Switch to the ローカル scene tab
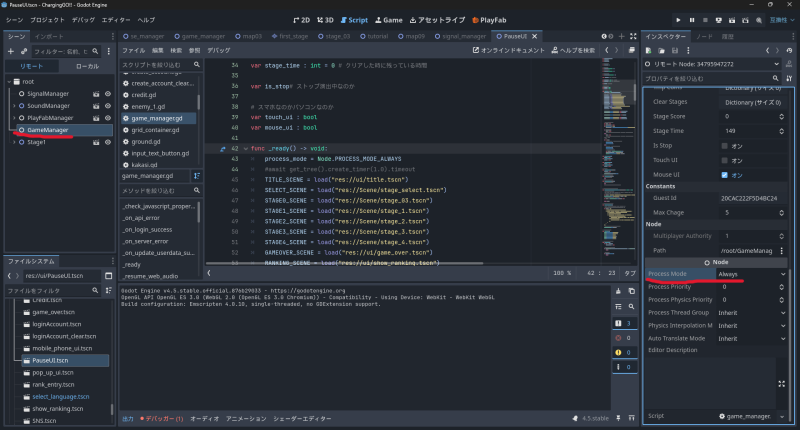 [87, 66]
